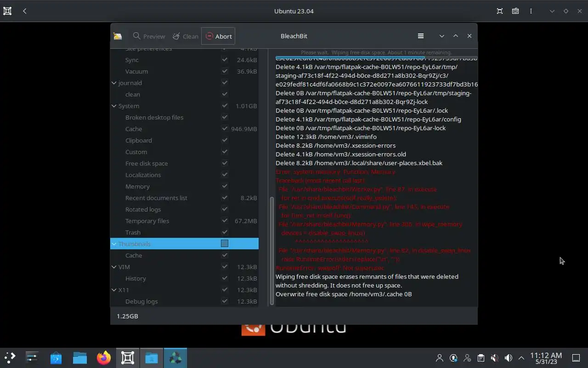
Task: Select the Rotated logs row
Action: [184, 209]
